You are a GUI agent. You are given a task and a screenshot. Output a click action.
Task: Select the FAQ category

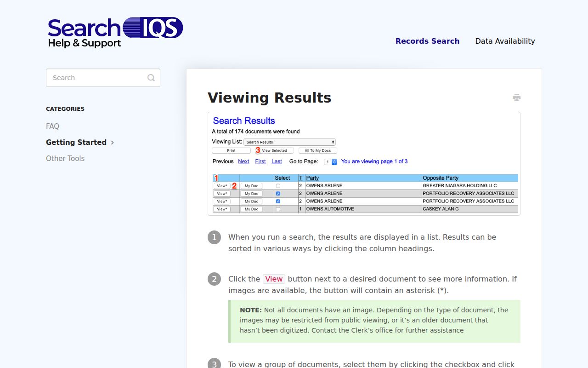tap(52, 126)
